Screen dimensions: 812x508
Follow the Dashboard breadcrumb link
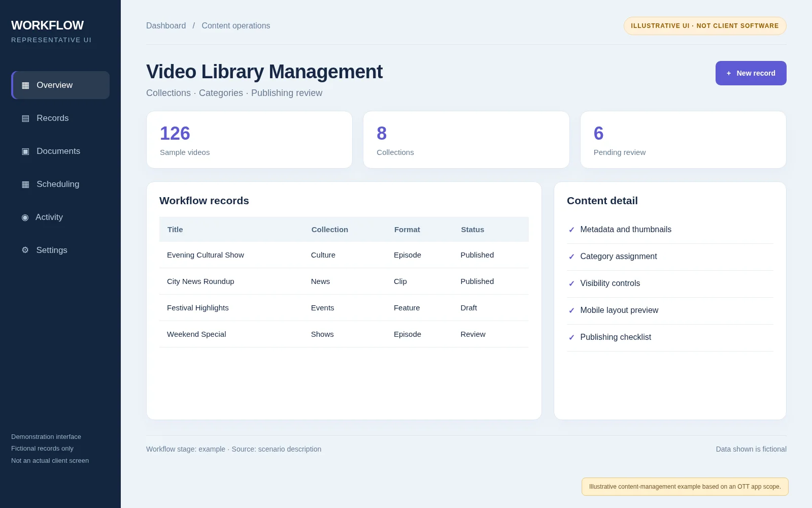click(x=166, y=25)
